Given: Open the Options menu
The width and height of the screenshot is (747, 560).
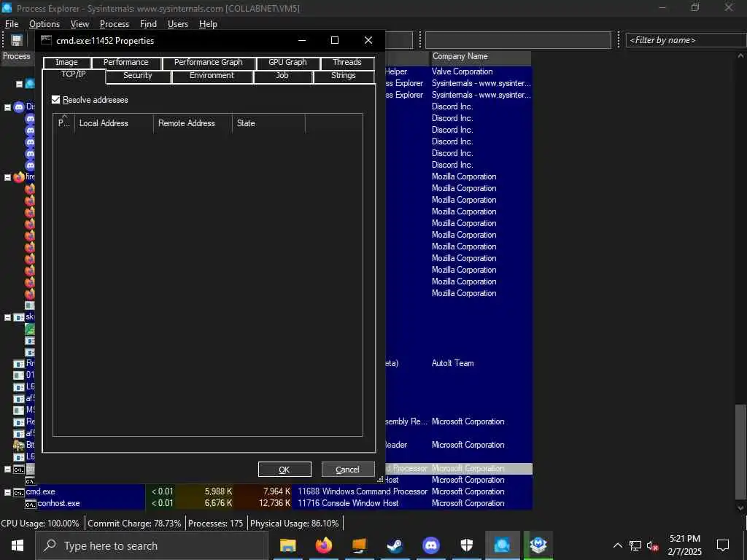Looking at the screenshot, I should pos(44,24).
